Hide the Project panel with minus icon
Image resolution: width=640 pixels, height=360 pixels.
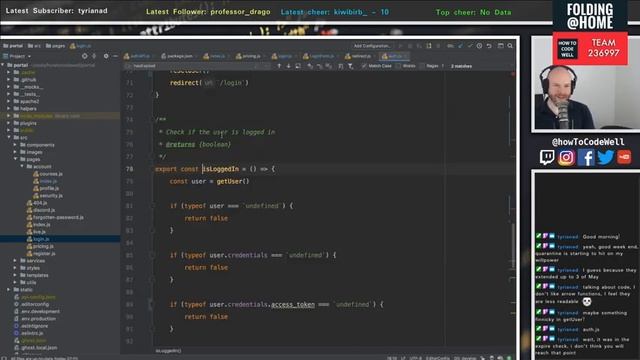click(116, 56)
